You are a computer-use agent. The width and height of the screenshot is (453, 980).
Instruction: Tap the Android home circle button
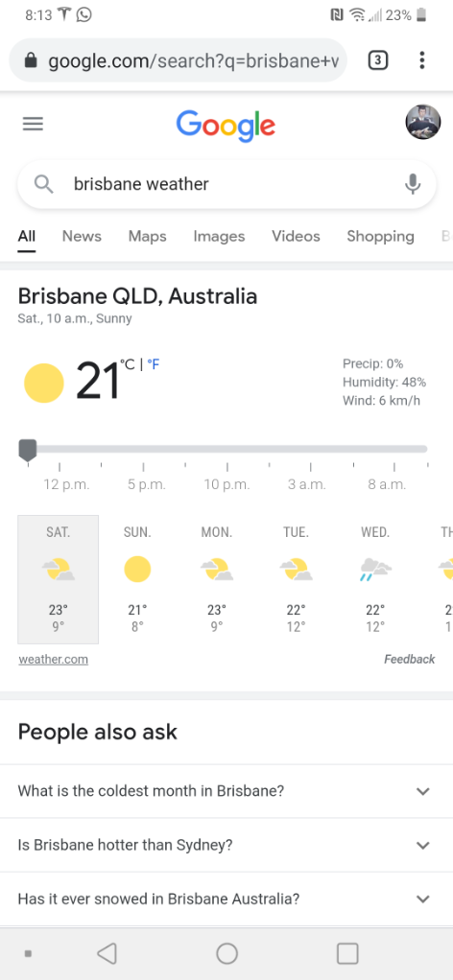coord(226,954)
